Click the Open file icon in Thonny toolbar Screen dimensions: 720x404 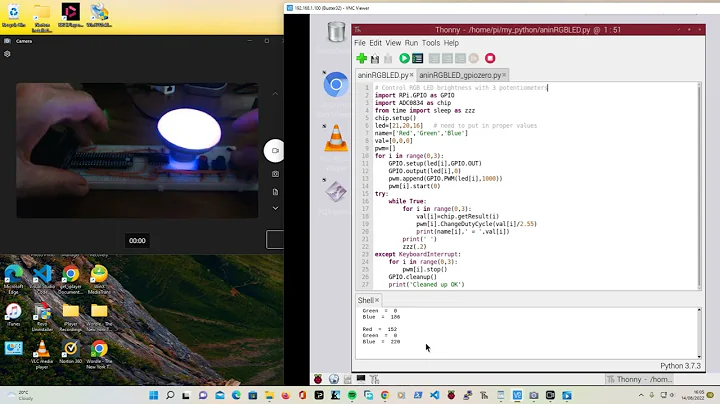(x=375, y=58)
